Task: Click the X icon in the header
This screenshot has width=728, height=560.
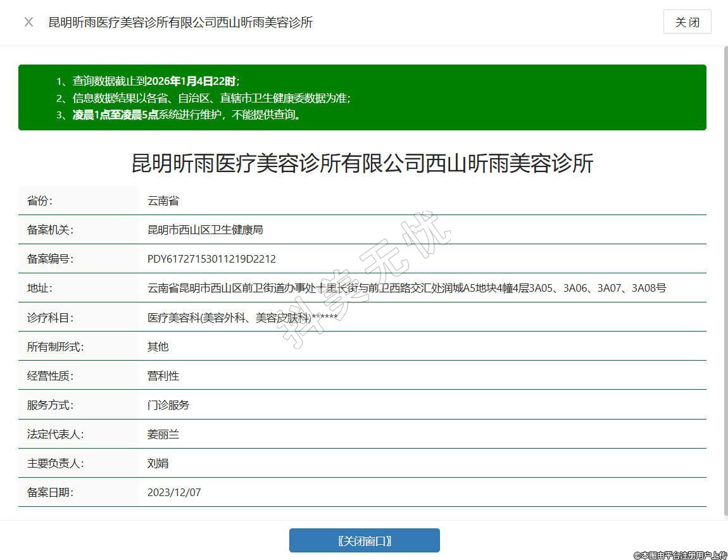Action: pos(28,22)
